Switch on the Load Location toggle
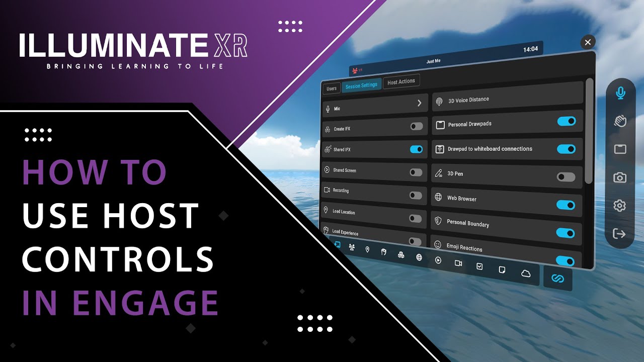 (x=416, y=219)
